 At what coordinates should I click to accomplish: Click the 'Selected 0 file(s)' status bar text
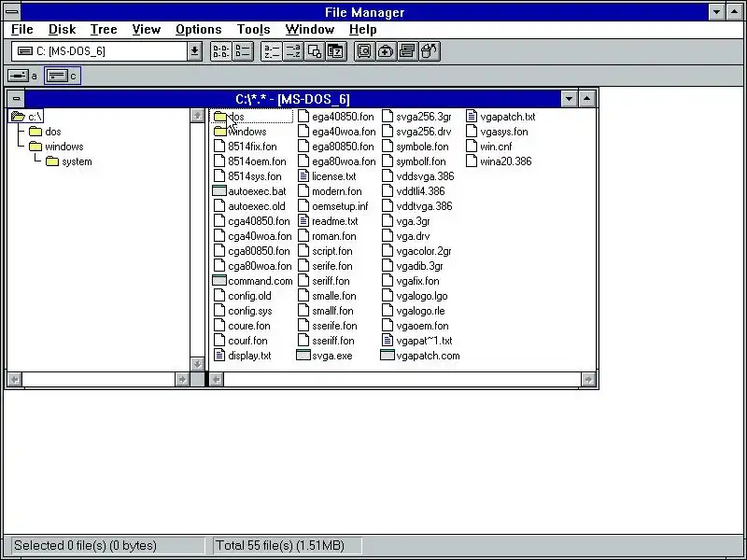point(85,546)
